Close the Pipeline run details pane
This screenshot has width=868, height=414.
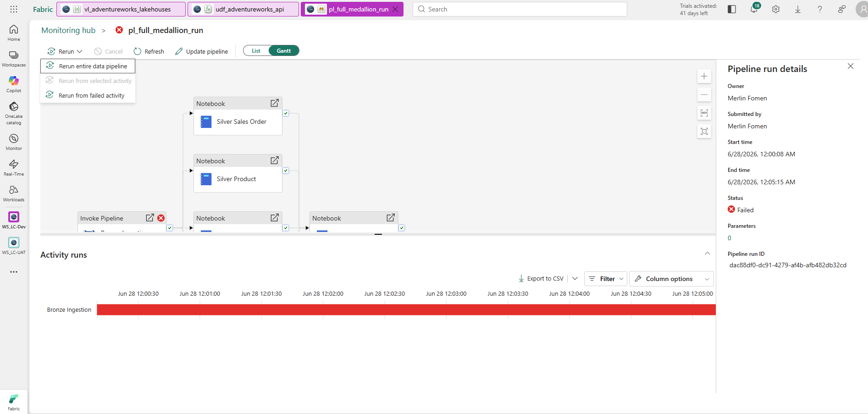click(x=851, y=66)
